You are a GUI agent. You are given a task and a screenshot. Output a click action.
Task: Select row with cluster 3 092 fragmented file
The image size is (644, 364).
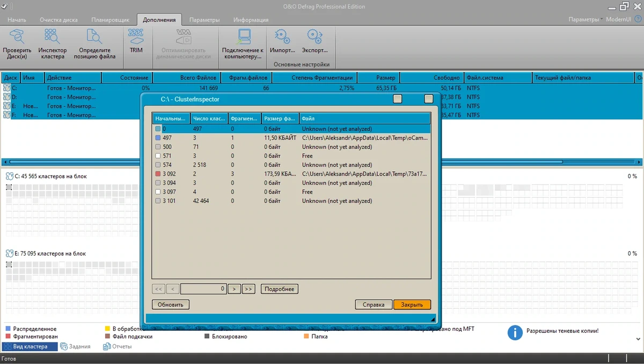coord(291,174)
